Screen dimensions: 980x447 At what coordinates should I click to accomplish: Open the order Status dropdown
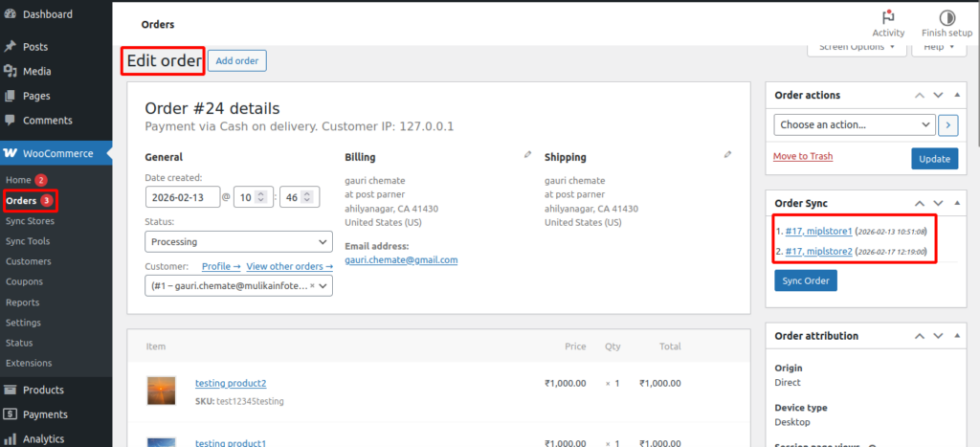(238, 242)
